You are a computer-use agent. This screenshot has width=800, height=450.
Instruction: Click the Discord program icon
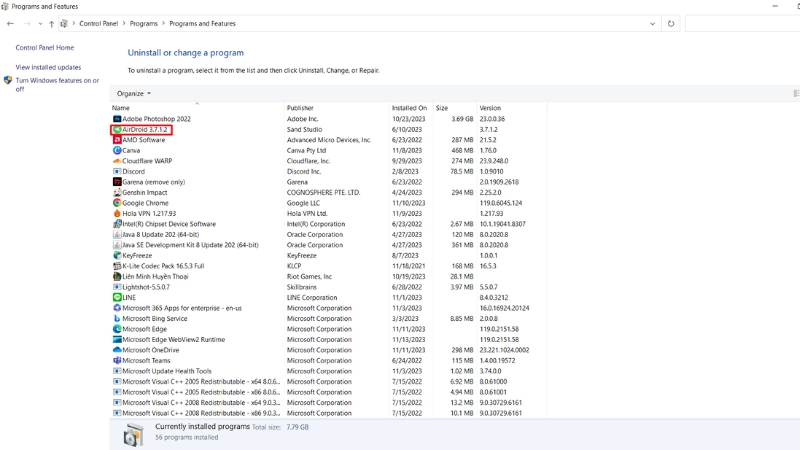[x=117, y=171]
